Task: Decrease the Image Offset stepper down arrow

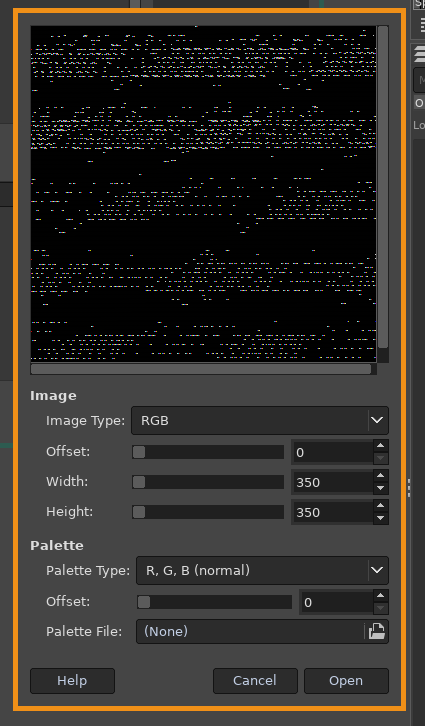Action: [x=381, y=458]
